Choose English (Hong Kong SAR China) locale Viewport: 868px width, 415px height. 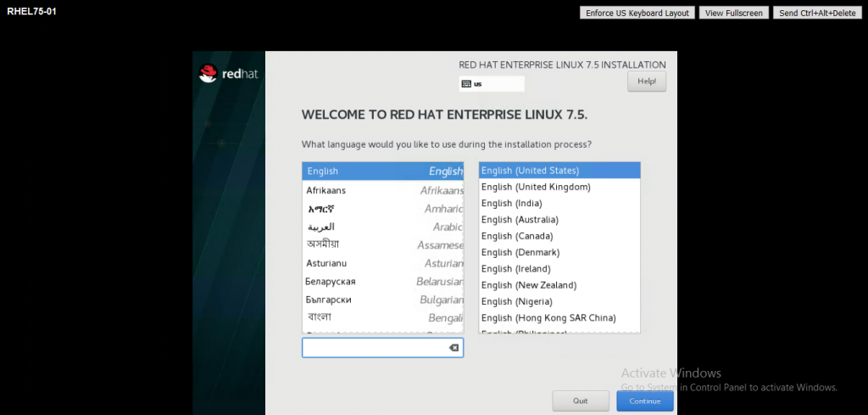(x=559, y=317)
